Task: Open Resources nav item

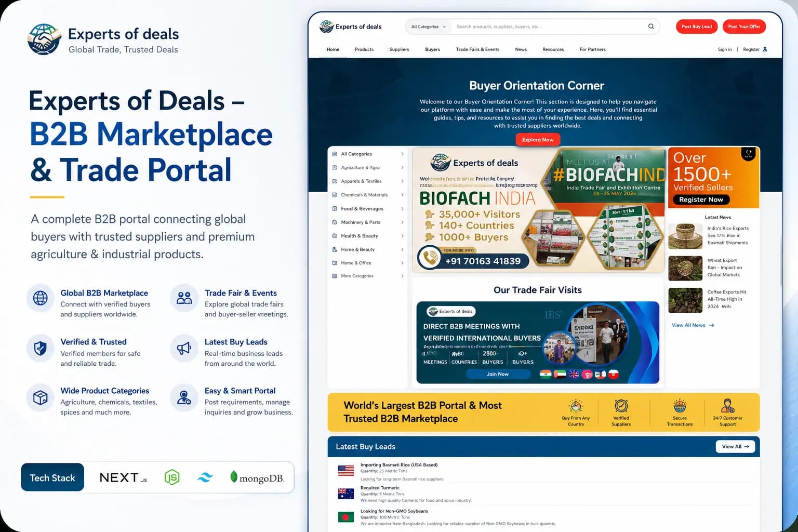Action: (553, 49)
